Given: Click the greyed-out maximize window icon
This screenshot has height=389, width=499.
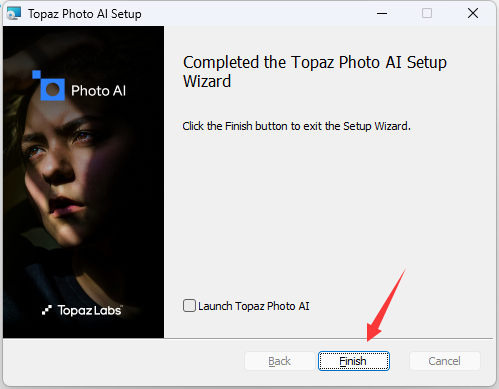Looking at the screenshot, I should [427, 13].
